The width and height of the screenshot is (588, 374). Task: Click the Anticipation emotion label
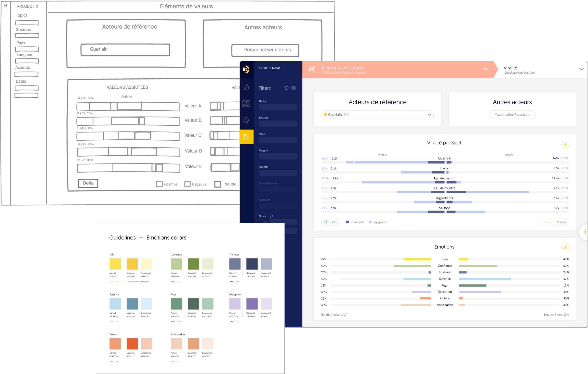[x=444, y=305]
